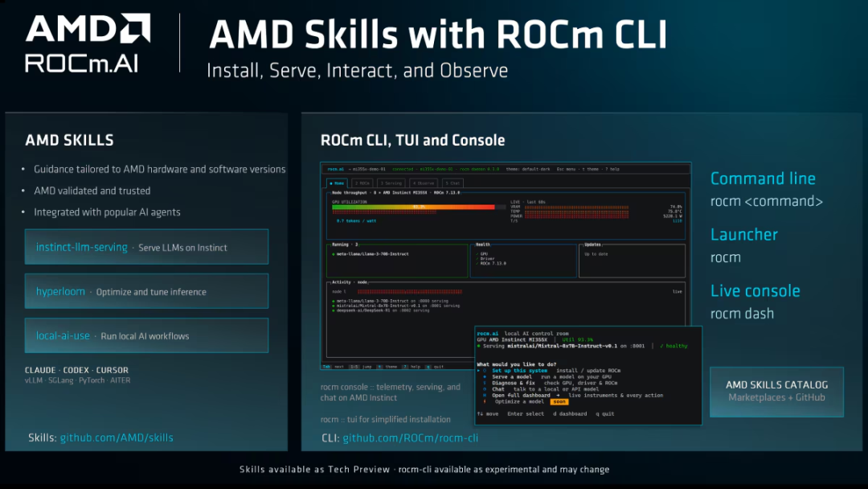Click the green check beside GPU in Health
The height and width of the screenshot is (489, 868).
[477, 253]
